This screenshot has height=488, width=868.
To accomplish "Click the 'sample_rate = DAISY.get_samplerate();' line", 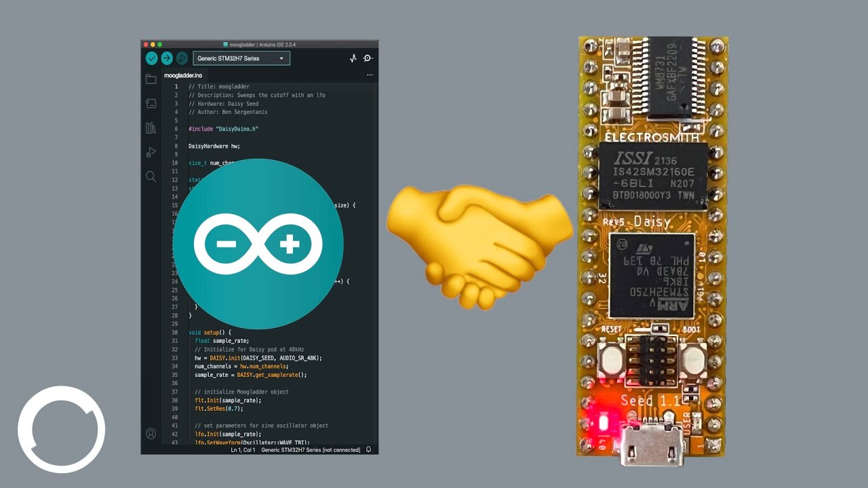I will click(x=251, y=375).
